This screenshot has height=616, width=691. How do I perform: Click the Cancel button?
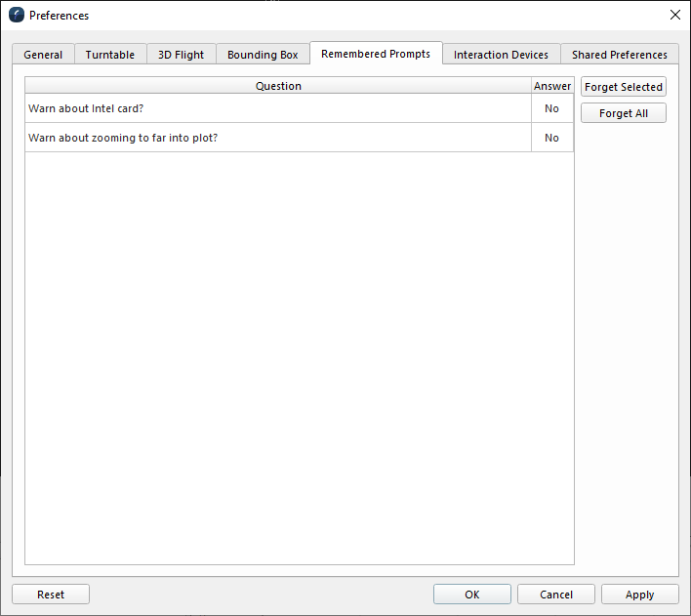pyautogui.click(x=556, y=595)
